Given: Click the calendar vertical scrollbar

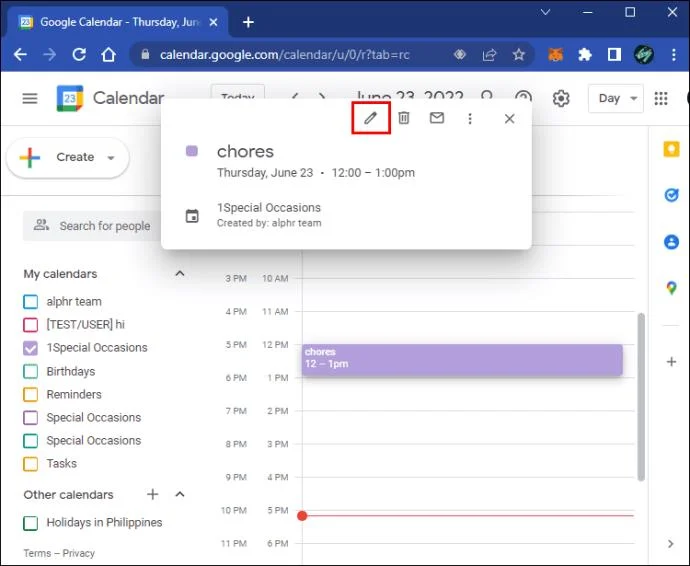Looking at the screenshot, I should point(641,397).
